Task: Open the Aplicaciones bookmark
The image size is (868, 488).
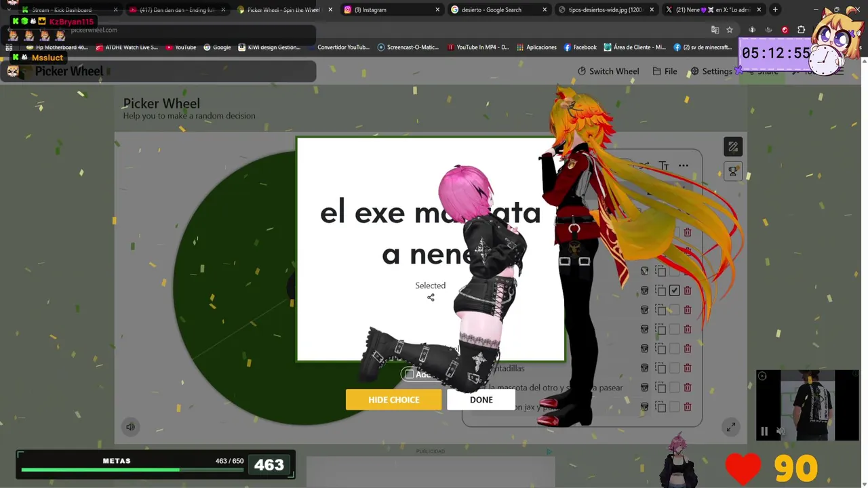Action: [x=536, y=47]
